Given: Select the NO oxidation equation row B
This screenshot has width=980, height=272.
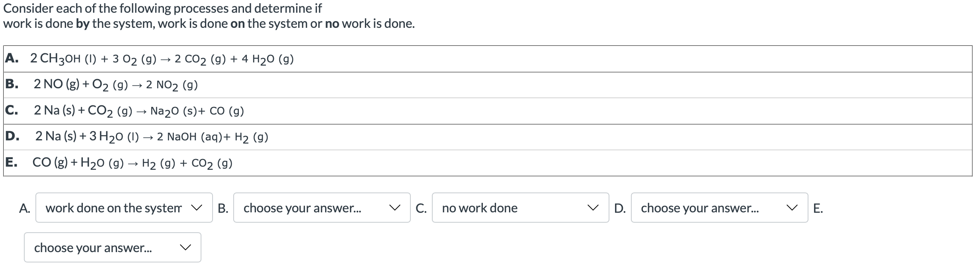Looking at the screenshot, I should coord(115,84).
